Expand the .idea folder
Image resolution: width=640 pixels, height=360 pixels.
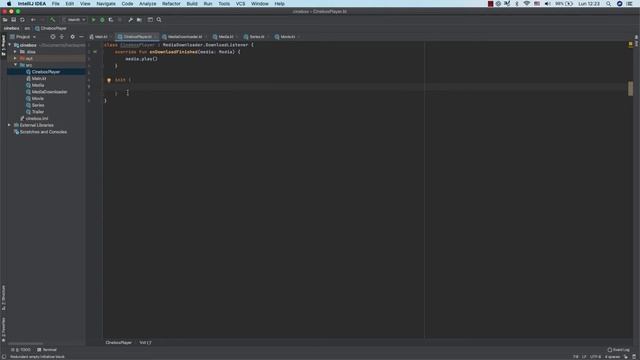(16, 52)
